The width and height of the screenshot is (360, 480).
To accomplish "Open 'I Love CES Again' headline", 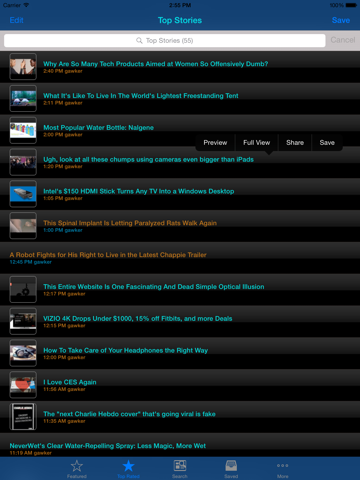I will coord(70,382).
